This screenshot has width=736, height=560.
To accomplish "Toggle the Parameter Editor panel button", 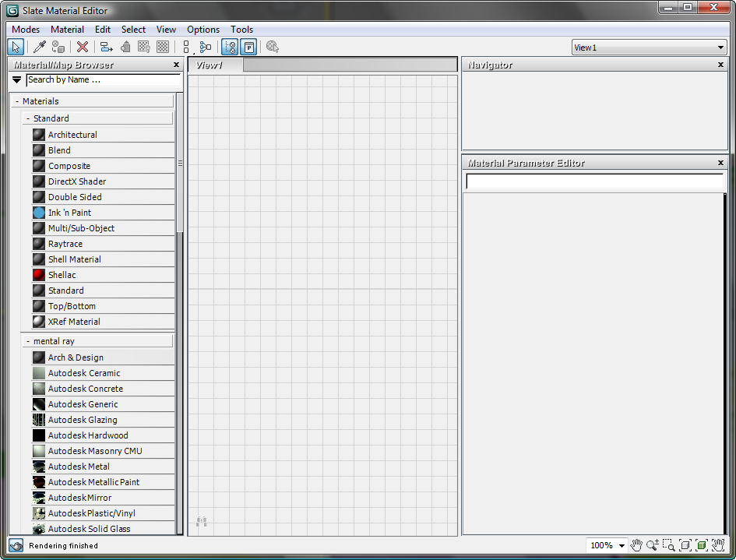I will pos(248,47).
